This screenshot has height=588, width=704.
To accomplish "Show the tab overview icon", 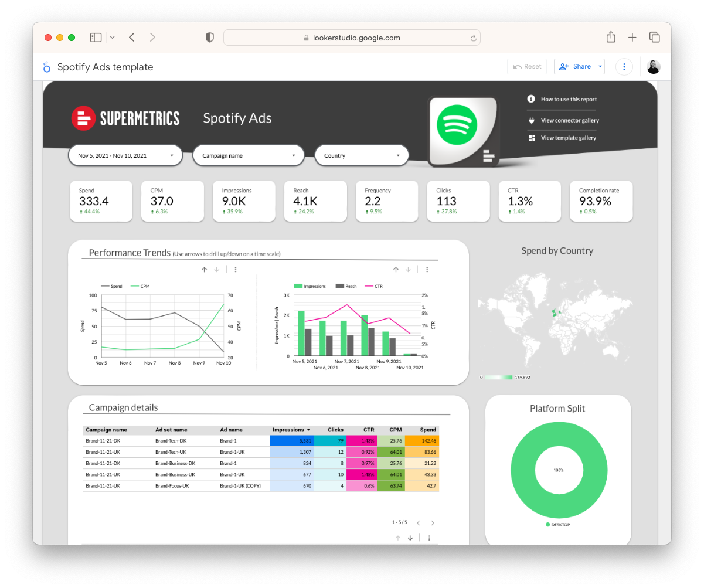I will tap(654, 38).
